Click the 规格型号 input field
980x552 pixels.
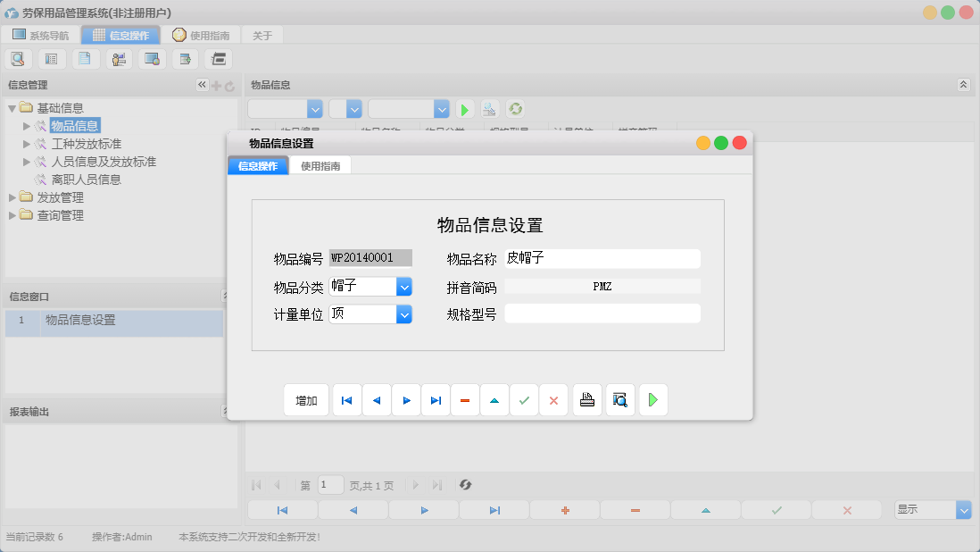[x=602, y=313]
